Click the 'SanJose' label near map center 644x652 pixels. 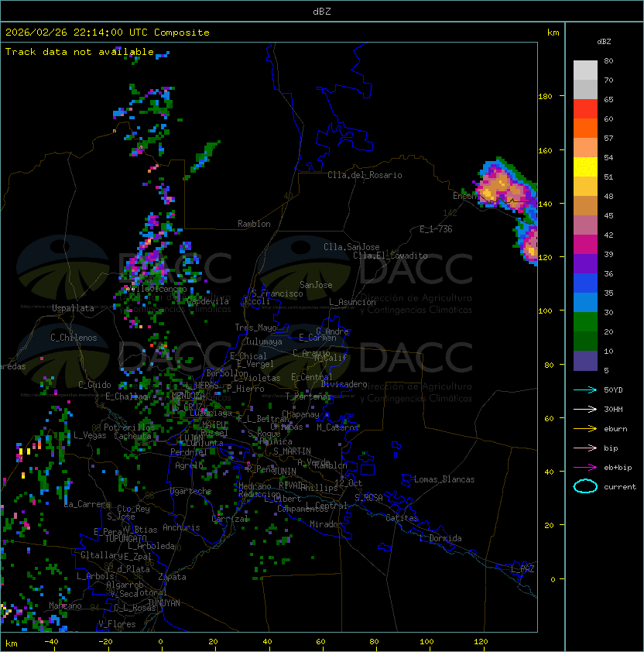[316, 285]
